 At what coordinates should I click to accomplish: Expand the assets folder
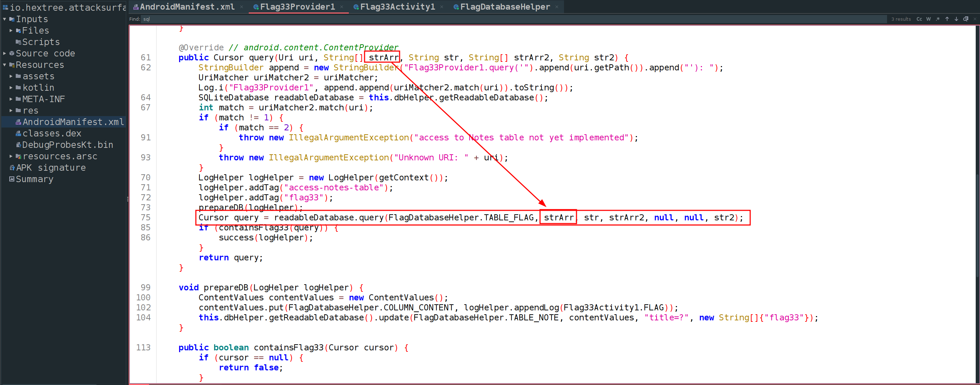11,76
